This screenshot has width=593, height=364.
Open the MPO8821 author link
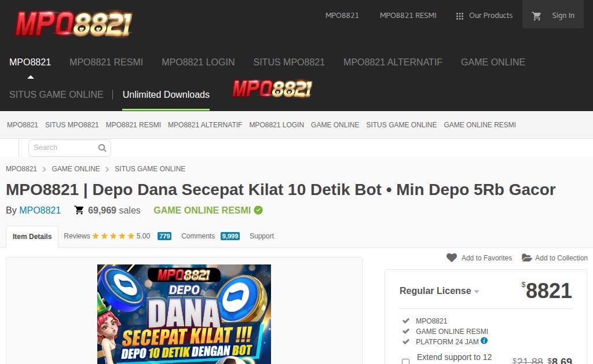click(40, 210)
